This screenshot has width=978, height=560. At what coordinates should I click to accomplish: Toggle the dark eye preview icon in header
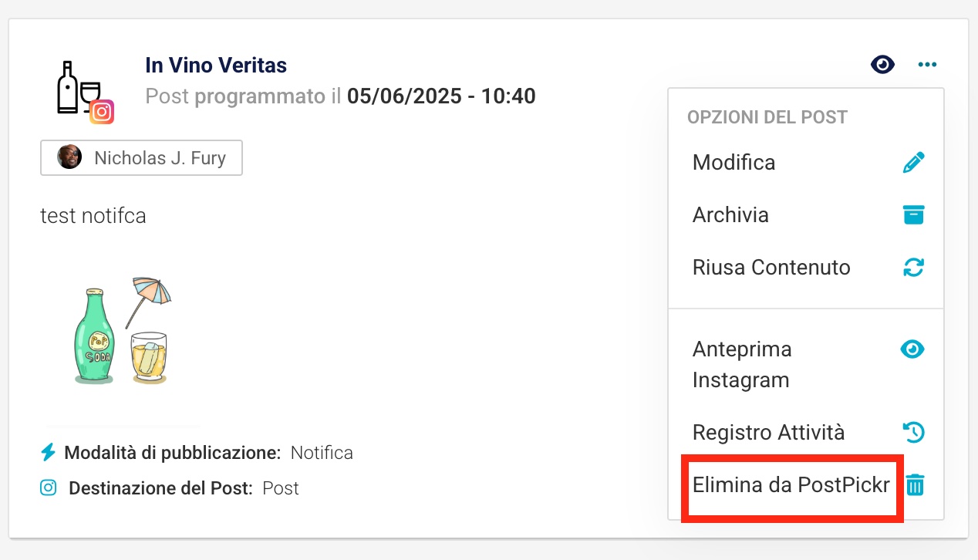pos(882,65)
